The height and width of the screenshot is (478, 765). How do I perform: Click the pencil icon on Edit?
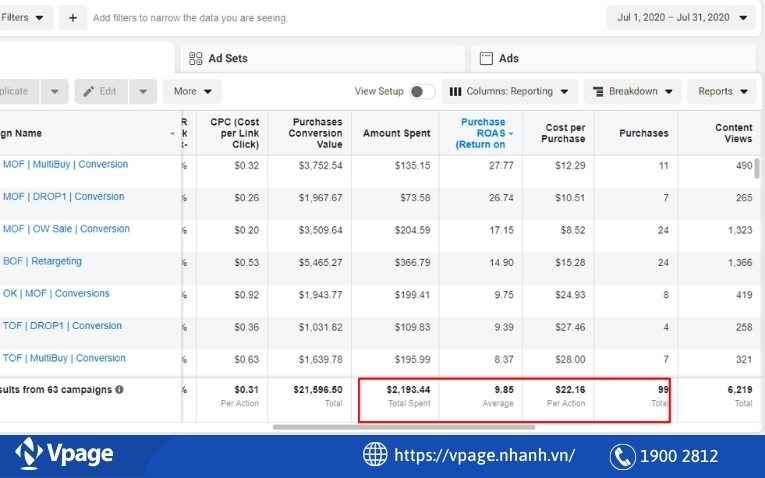click(88, 92)
